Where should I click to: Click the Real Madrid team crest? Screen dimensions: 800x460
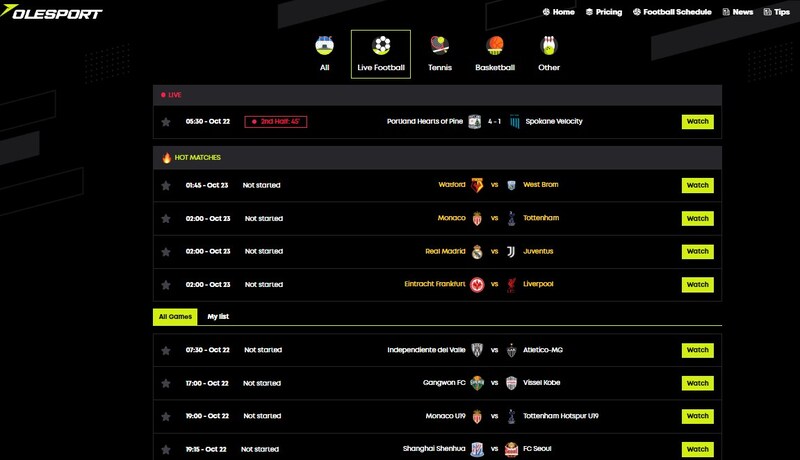(477, 252)
